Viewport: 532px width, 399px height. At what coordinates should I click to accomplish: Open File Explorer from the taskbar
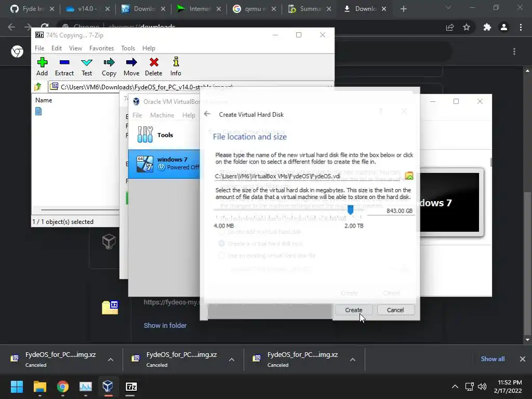point(39,387)
